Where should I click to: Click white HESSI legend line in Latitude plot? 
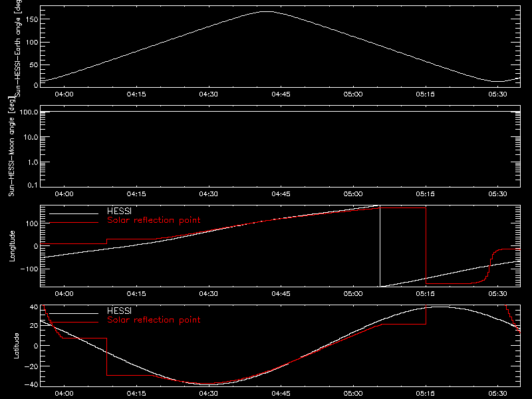pos(74,313)
